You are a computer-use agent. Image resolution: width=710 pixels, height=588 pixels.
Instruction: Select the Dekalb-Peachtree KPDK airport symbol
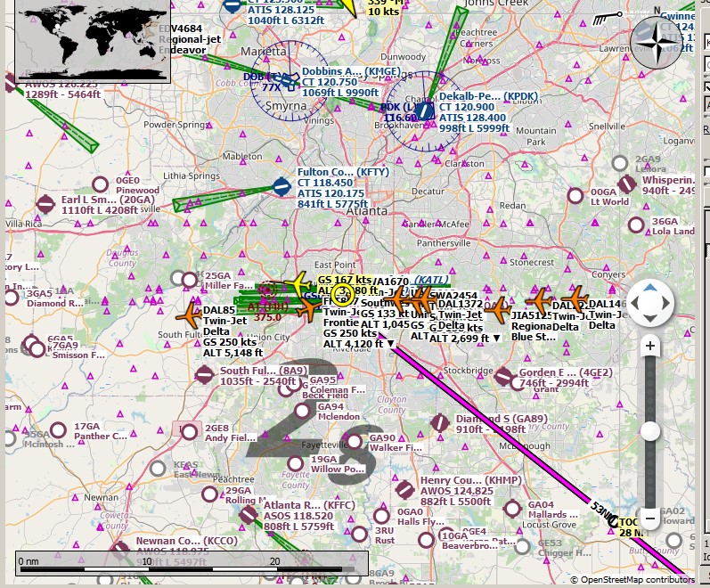point(424,110)
